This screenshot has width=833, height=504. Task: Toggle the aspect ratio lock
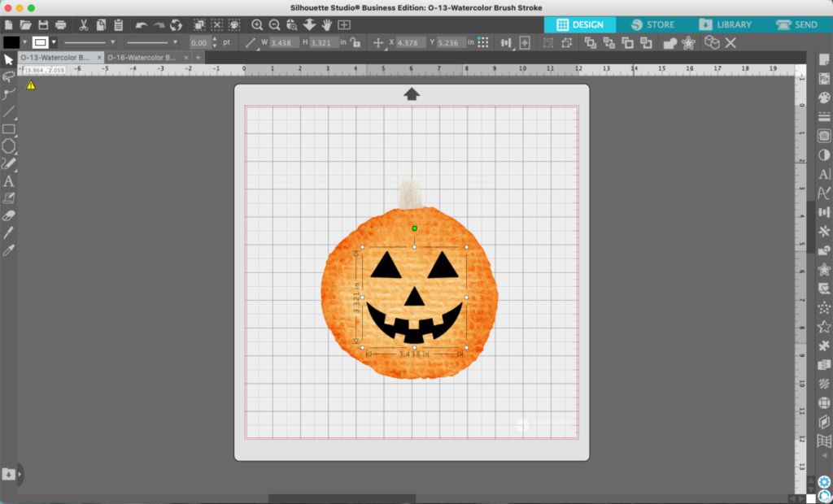(355, 43)
